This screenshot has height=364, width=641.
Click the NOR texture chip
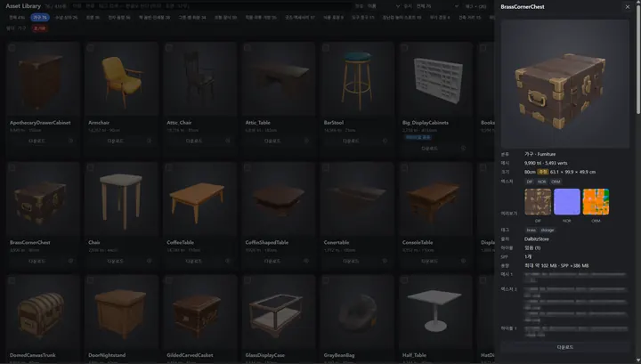541,182
